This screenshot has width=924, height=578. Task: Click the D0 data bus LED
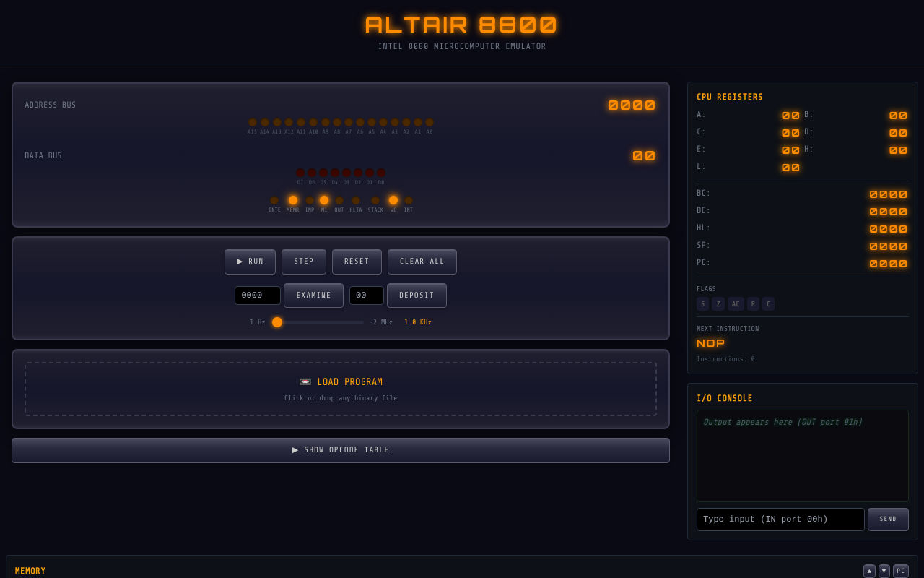point(381,173)
